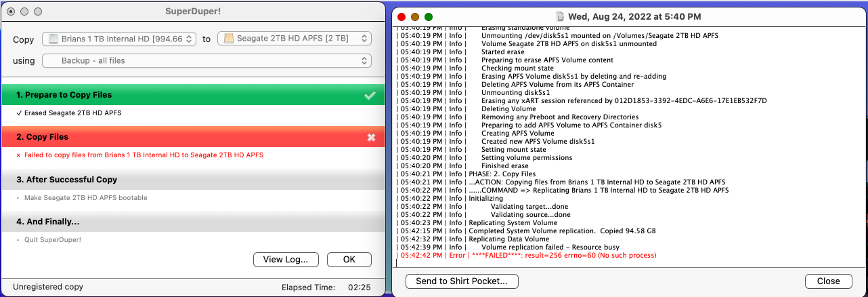Open the destination drive dropdown Seagate 2TB HD APFS

pos(294,39)
